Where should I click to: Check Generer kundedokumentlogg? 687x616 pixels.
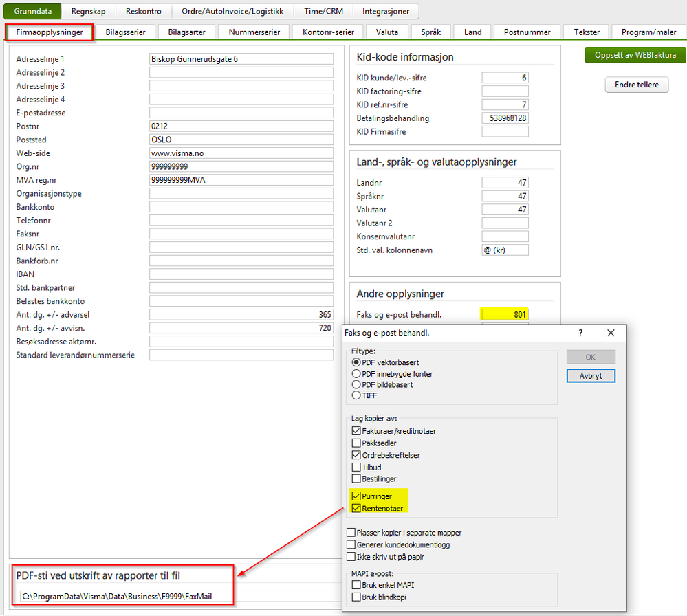coord(351,544)
